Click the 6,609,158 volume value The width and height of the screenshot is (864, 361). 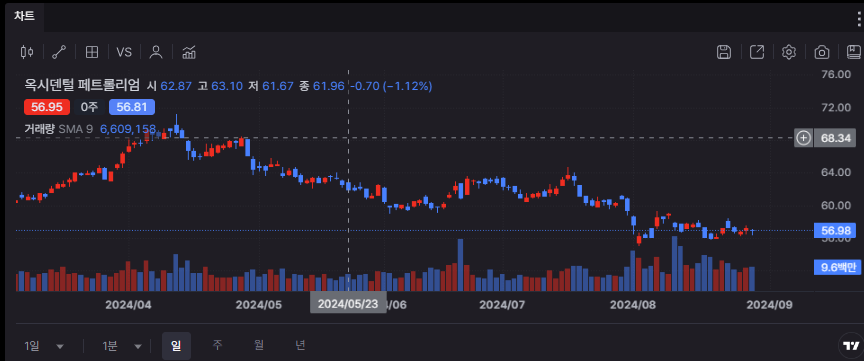click(128, 129)
